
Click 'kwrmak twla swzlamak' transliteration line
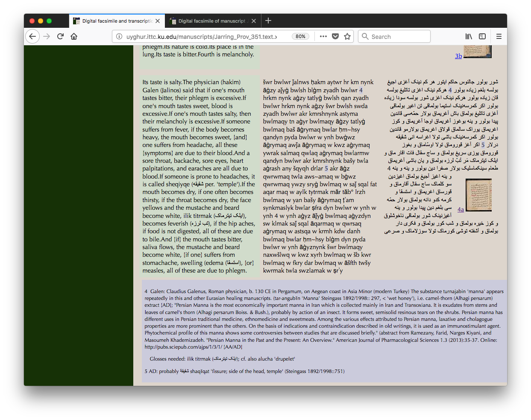pyautogui.click(x=303, y=270)
